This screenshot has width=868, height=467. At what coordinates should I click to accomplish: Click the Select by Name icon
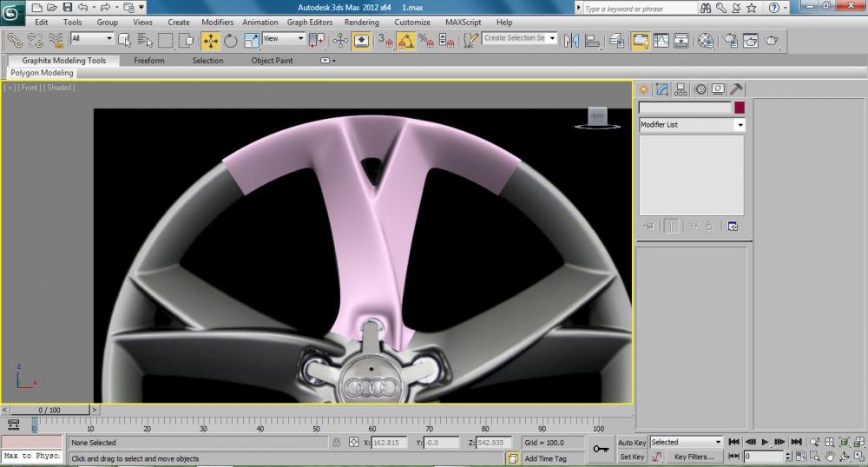click(144, 40)
